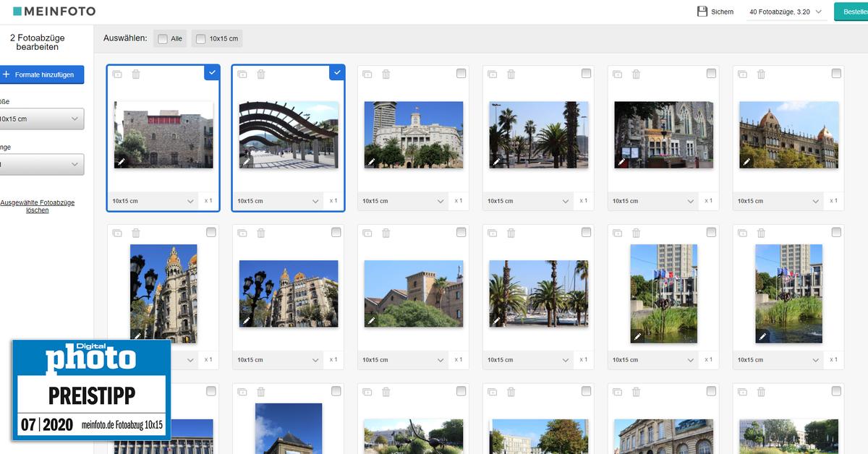
Task: Open size dropdown under domed brick building photo
Action: click(779, 201)
